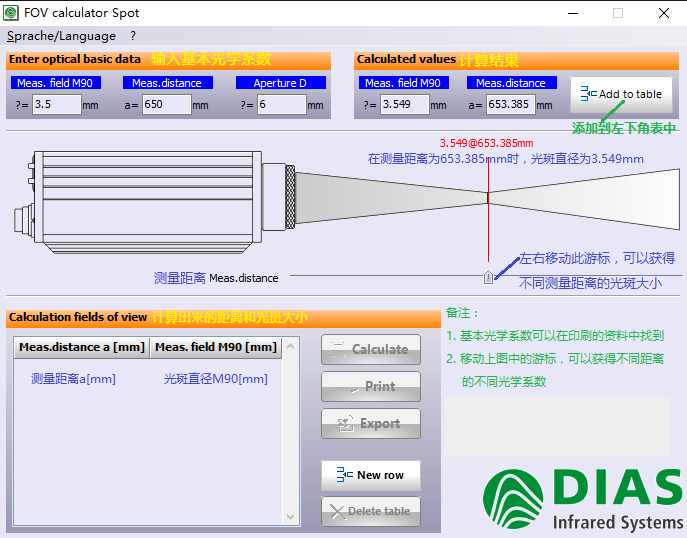Click the Meas. field M90 [mm] column header
This screenshot has height=538, width=687.
(x=216, y=347)
